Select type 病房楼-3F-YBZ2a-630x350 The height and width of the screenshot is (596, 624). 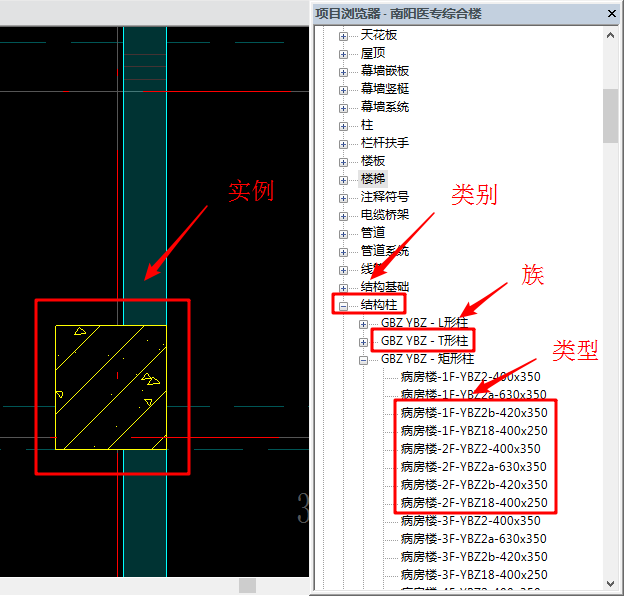474,538
